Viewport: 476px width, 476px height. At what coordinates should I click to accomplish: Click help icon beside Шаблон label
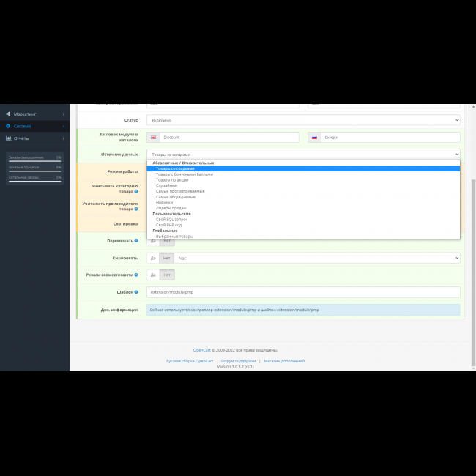pos(136,292)
